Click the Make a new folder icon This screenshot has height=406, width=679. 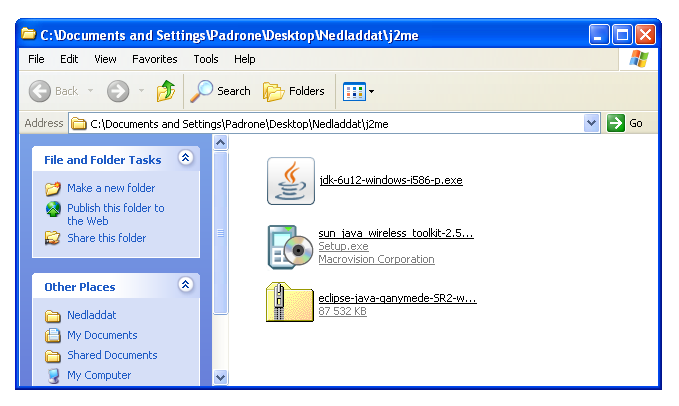tap(53, 188)
